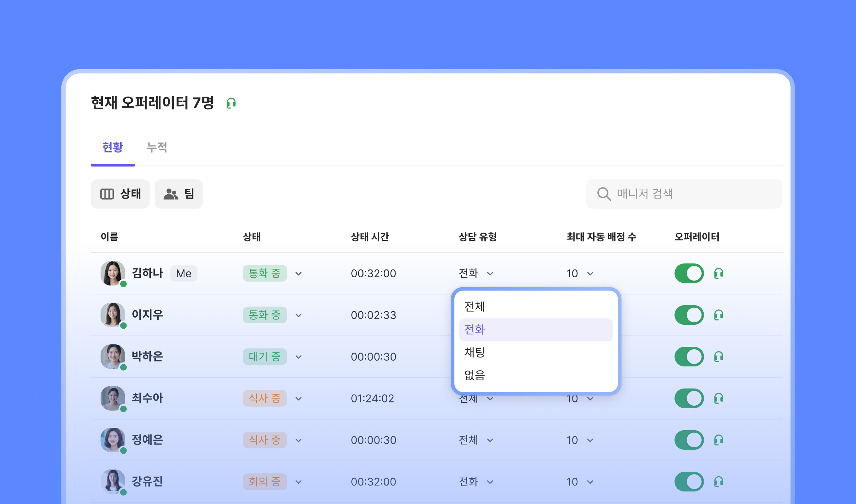Switch to the 누적 tab

(x=157, y=147)
